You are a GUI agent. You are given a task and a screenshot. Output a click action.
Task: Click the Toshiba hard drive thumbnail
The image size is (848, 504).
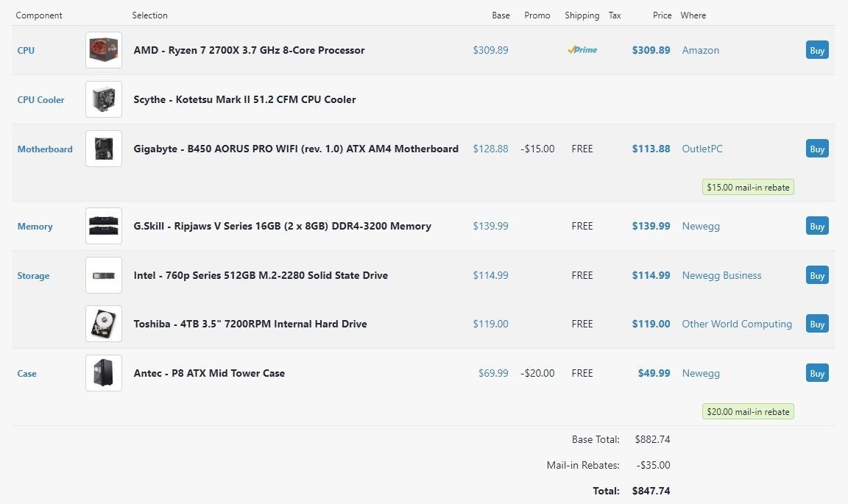point(104,324)
